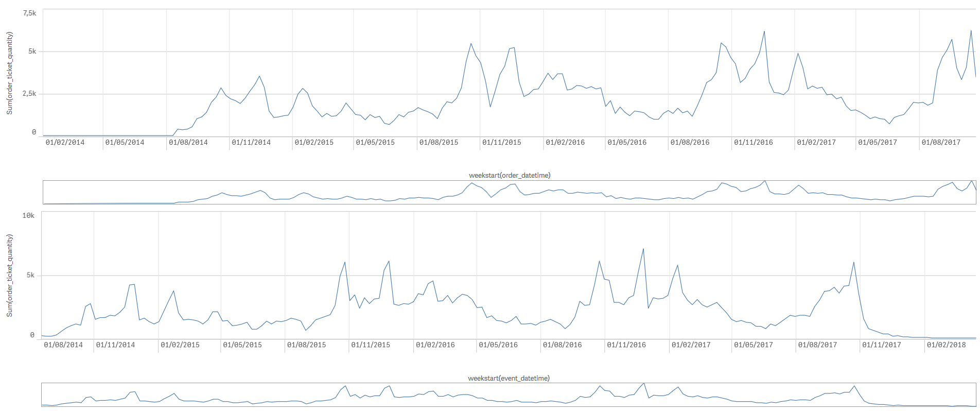Viewport: 980px width, 411px height.
Task: Select 01/02/2016 on the order_datetime chart axis
Action: tap(565, 142)
